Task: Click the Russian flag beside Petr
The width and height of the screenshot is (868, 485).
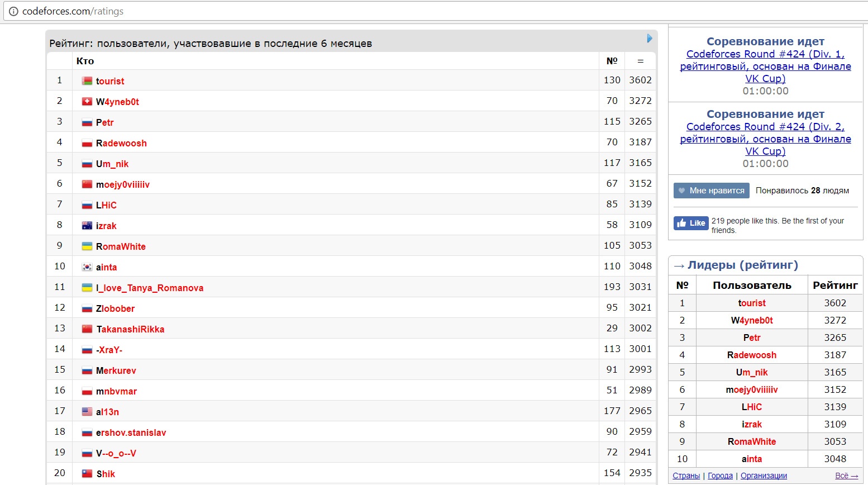Action: 87,122
